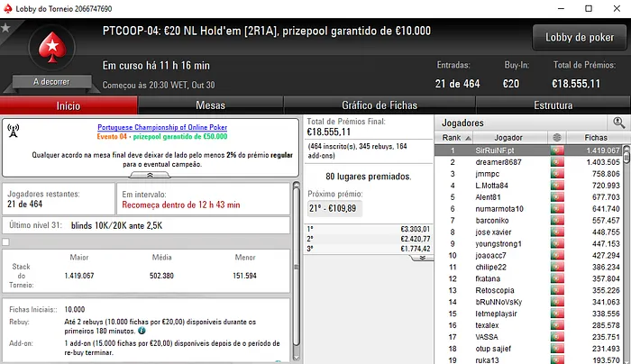Select player row chilipe22
Screen dimensions: 631x364
point(529,267)
